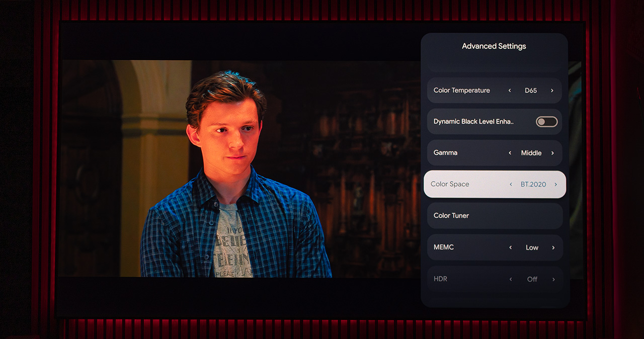Select the Color Temperature label
Viewport: 644px width, 339px height.
(x=461, y=91)
